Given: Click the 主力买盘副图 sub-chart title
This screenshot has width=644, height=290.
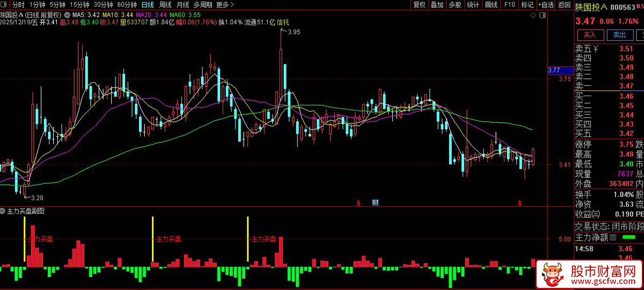Looking at the screenshot, I should pyautogui.click(x=26, y=211).
